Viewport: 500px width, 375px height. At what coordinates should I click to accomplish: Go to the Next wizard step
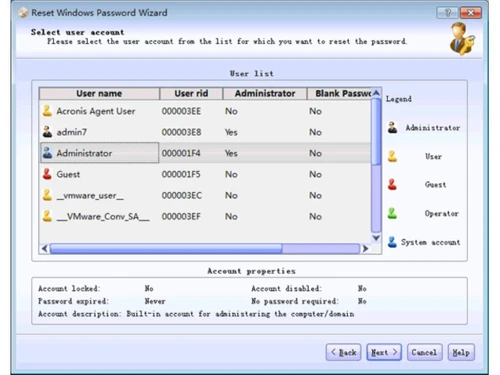click(384, 352)
